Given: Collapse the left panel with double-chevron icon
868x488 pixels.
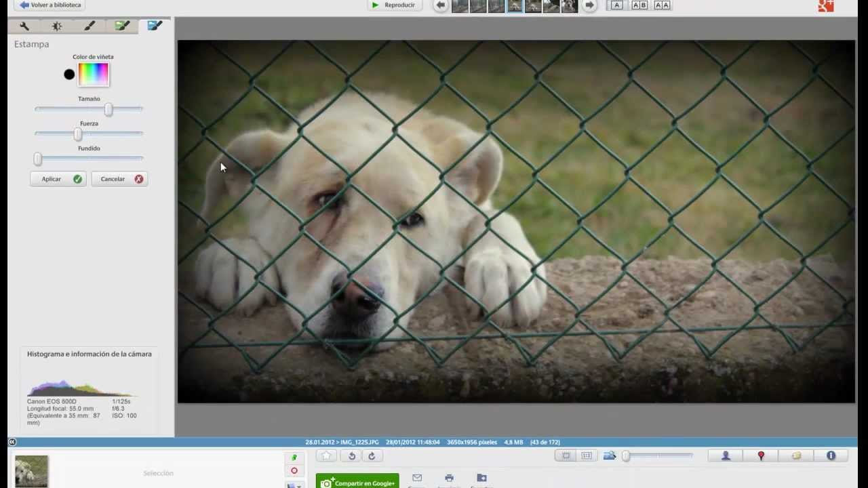Looking at the screenshot, I should tap(12, 442).
